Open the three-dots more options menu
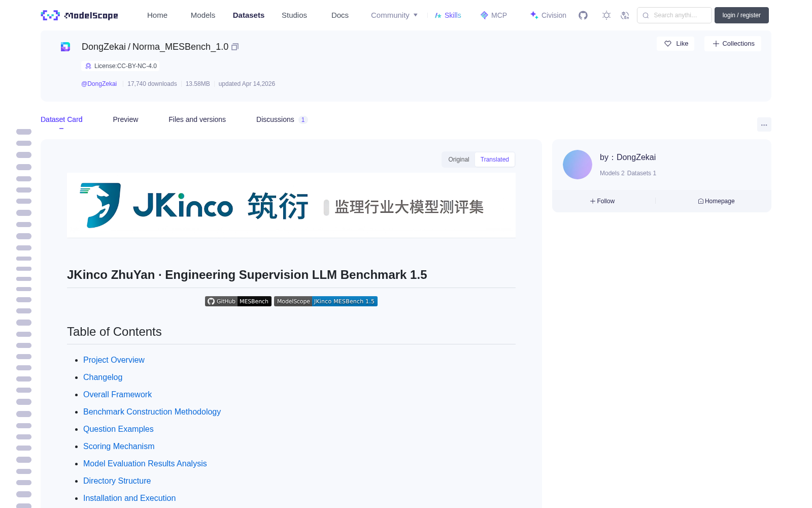This screenshot has width=812, height=508. (x=764, y=124)
